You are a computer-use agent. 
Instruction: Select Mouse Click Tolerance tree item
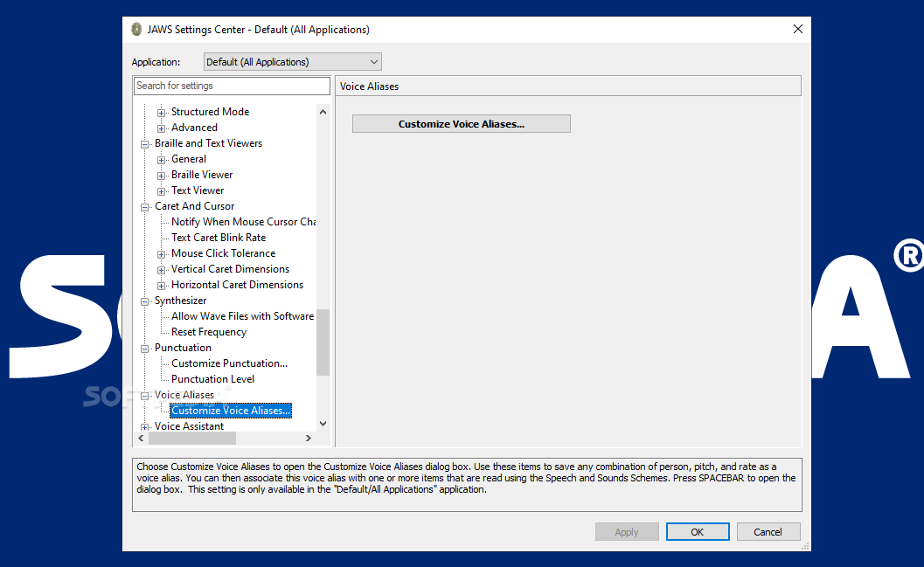[x=223, y=253]
